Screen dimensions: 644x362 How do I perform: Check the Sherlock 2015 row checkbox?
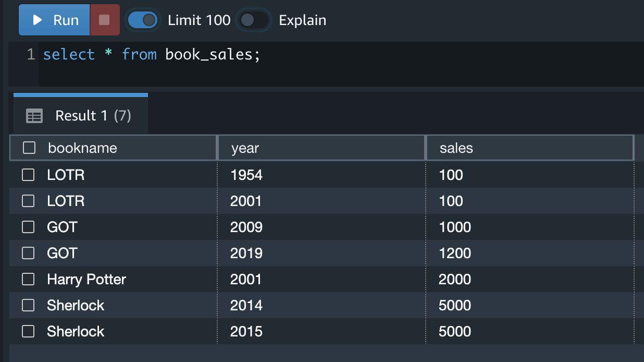point(28,331)
